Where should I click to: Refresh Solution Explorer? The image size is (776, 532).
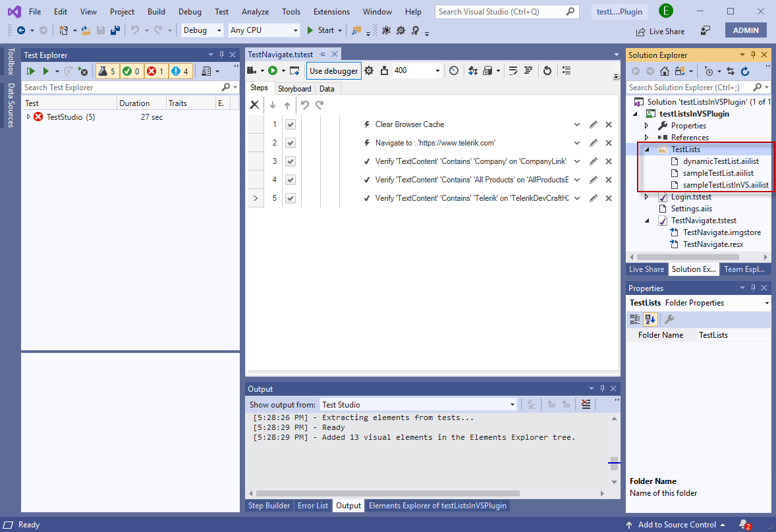pyautogui.click(x=745, y=71)
